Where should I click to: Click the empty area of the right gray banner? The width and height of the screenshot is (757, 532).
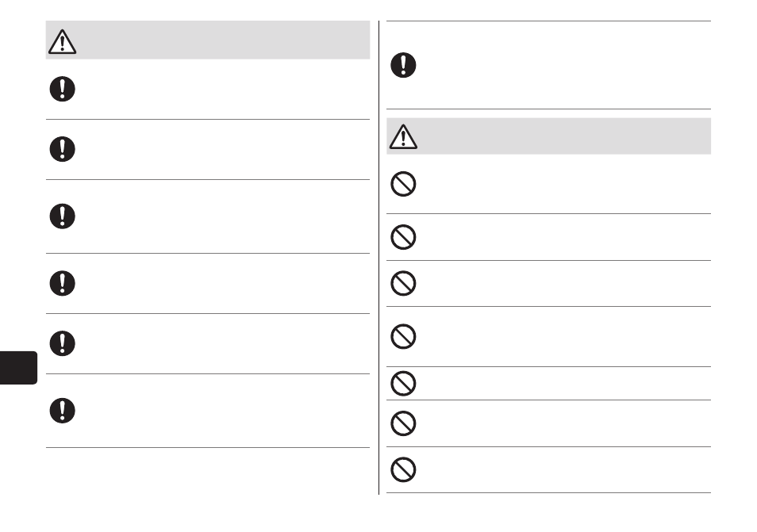click(x=563, y=136)
